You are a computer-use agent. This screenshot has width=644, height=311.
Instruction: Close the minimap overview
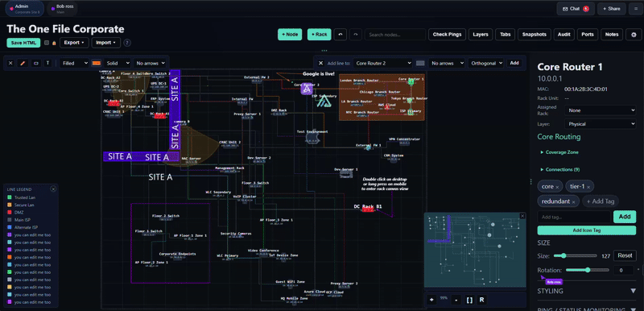coord(522,216)
